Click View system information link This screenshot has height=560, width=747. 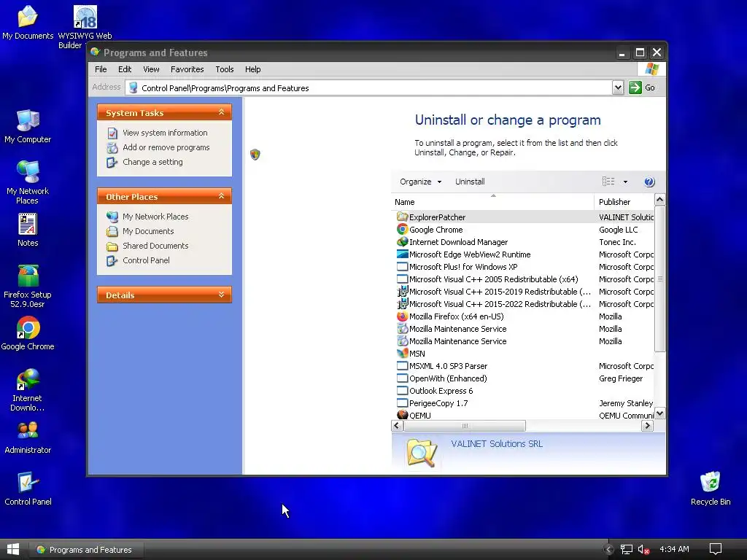coord(165,133)
